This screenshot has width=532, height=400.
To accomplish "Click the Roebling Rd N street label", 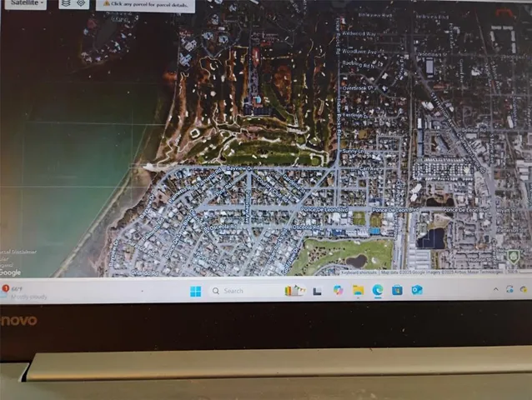I will [359, 63].
